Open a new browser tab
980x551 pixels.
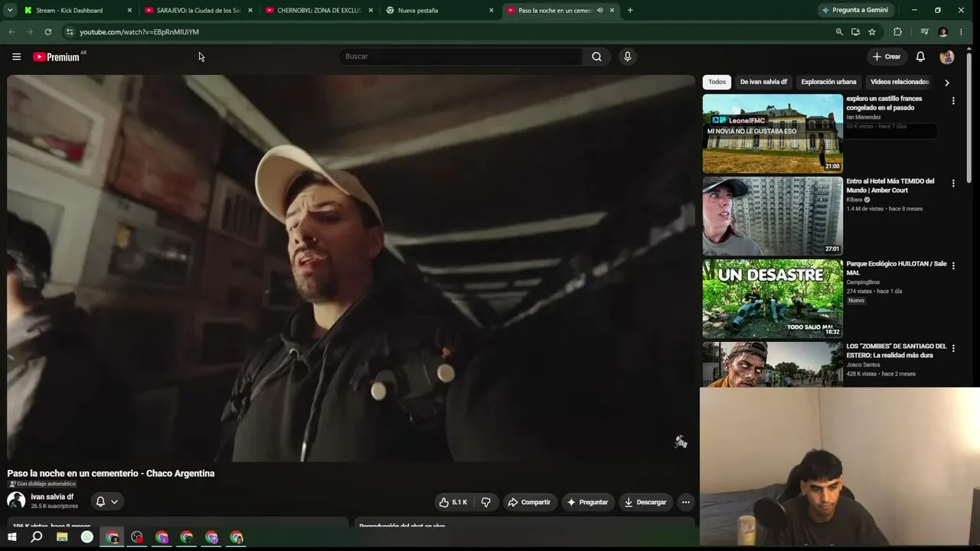[630, 11]
